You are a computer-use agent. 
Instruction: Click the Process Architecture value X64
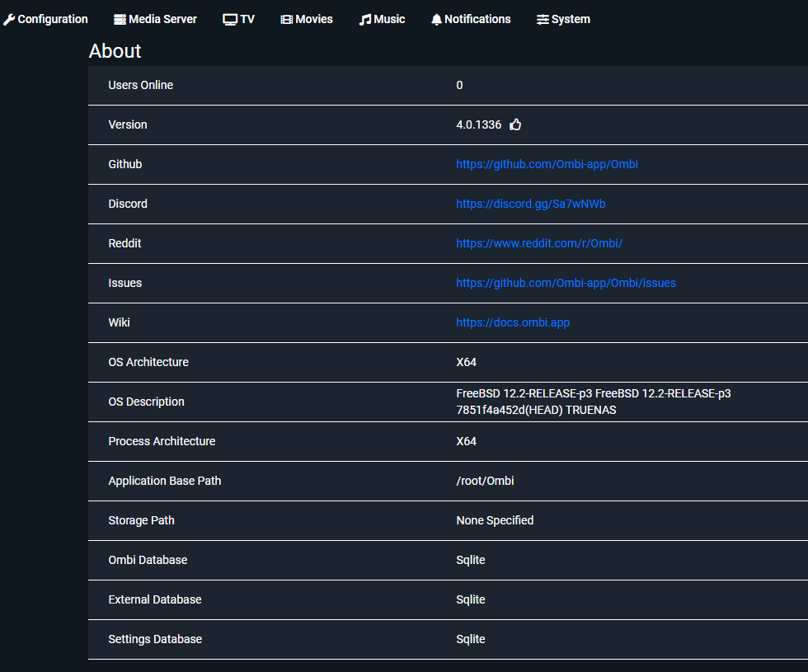coord(466,441)
